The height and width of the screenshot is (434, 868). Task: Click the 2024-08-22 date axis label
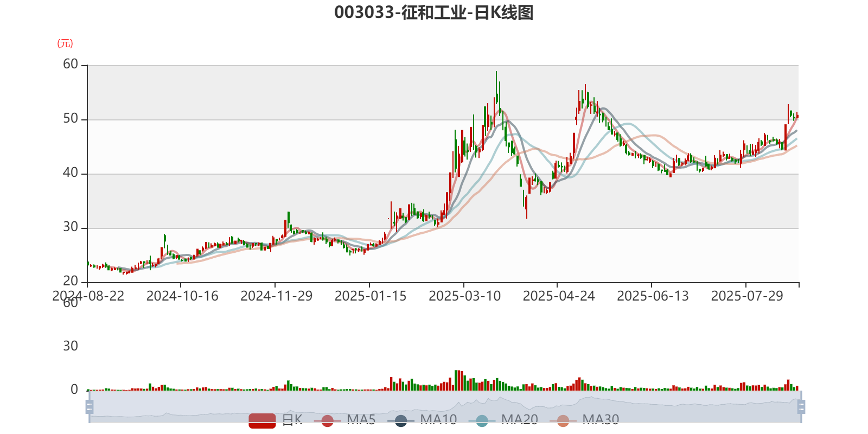88,296
